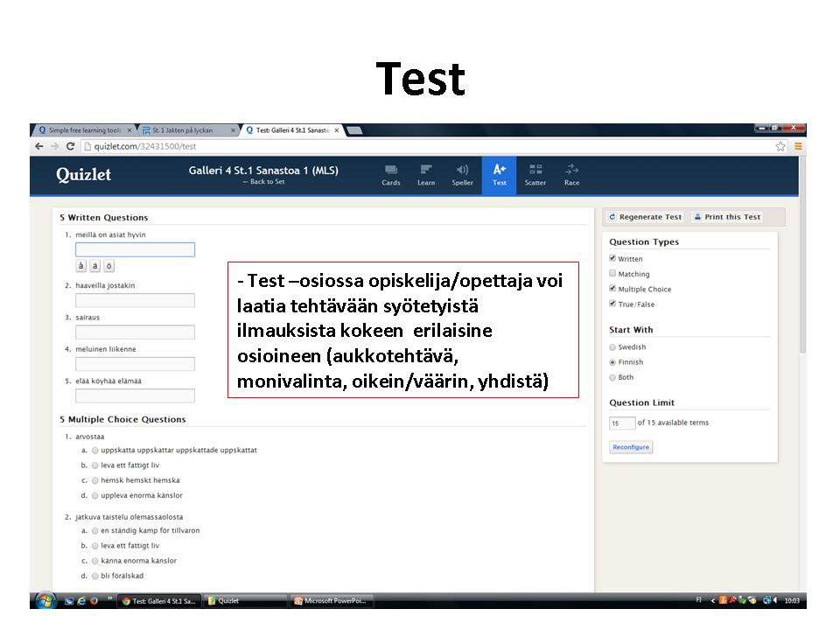Enable the Matching question type
The height and width of the screenshot is (630, 840).
612,274
